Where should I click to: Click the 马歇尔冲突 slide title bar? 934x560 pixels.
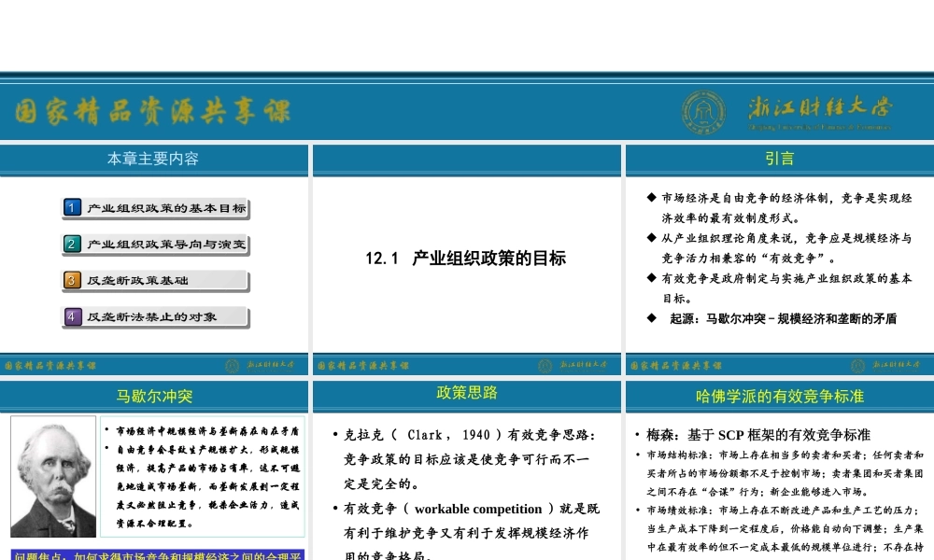tap(154, 394)
